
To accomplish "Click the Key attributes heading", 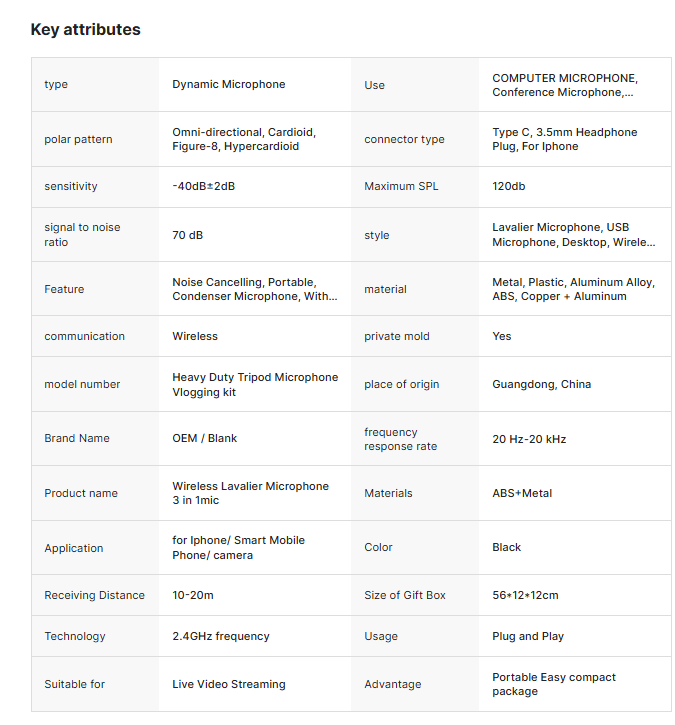I will click(x=86, y=30).
